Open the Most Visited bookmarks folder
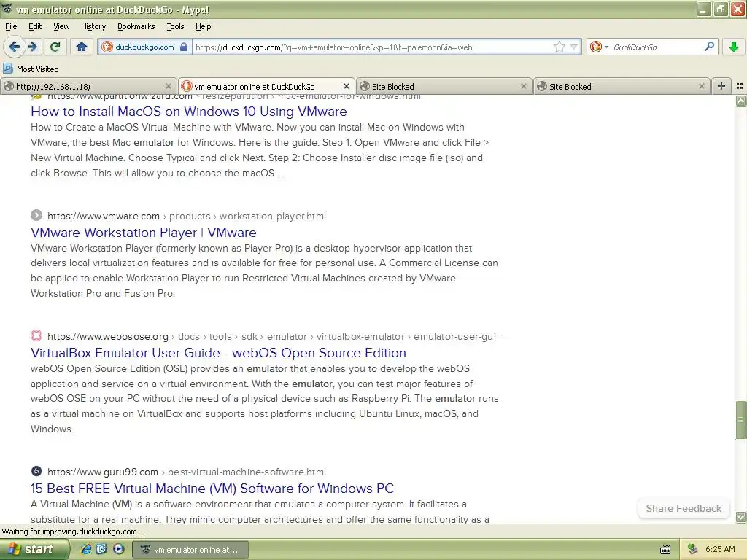Image resolution: width=747 pixels, height=560 pixels. click(31, 69)
